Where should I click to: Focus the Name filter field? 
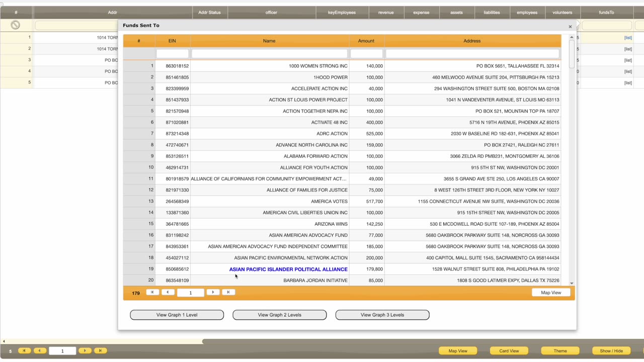[269, 54]
